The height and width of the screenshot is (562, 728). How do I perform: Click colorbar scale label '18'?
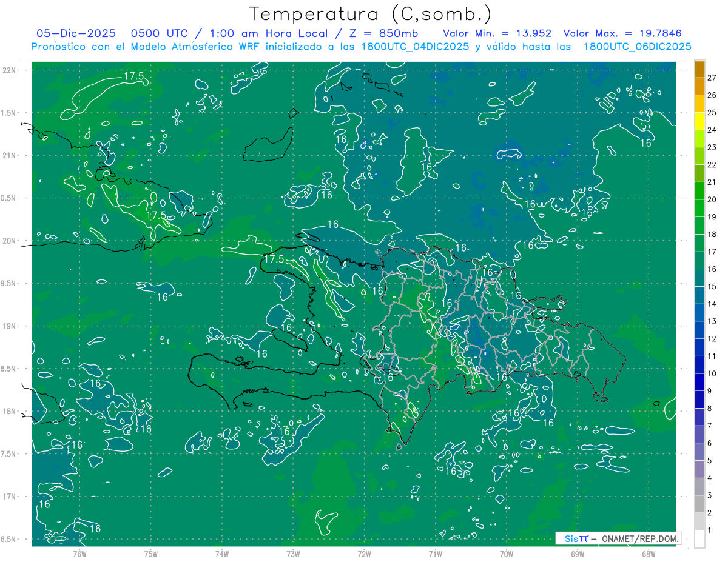point(712,234)
